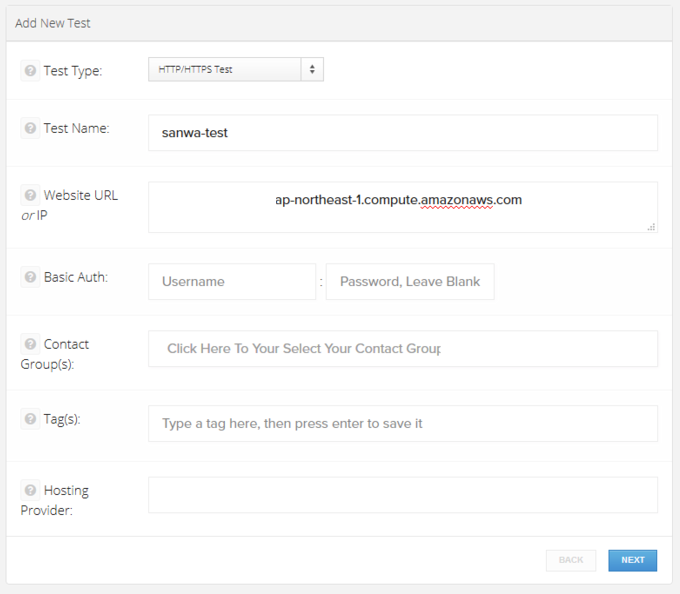
Task: Click help icon beside Contact Group(s)
Action: tap(30, 344)
